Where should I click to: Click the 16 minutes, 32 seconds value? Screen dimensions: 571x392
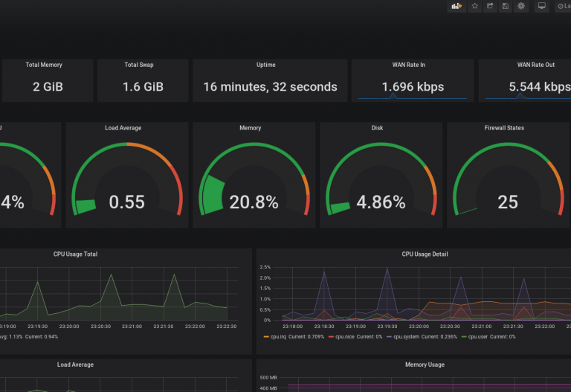point(270,87)
